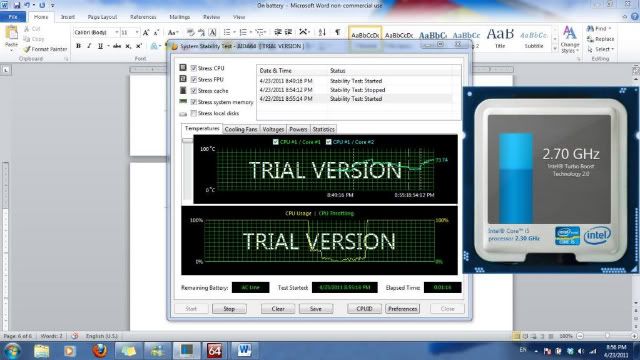Open the font size dropdown
The height and width of the screenshot is (360, 640).
137,32
